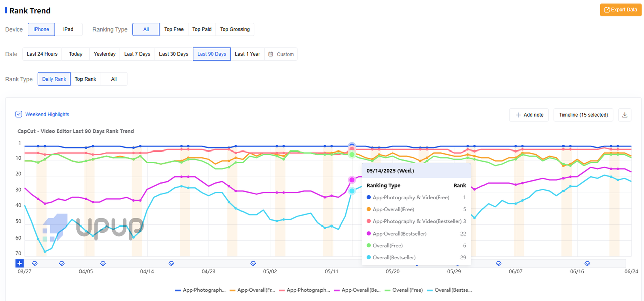Viewport: 644px width, 301px height.
Task: Click the Export Data button
Action: click(x=621, y=10)
